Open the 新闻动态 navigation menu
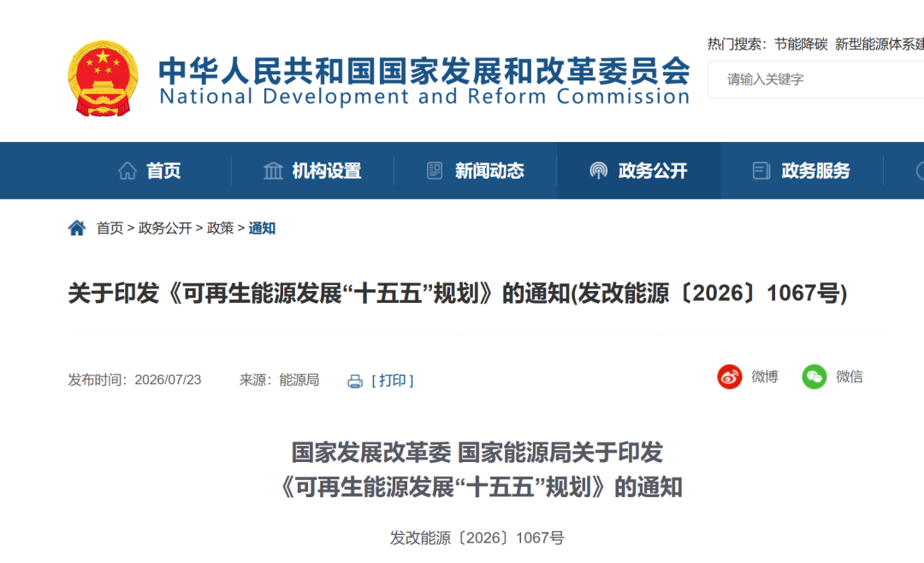The height and width of the screenshot is (563, 924). click(x=489, y=171)
